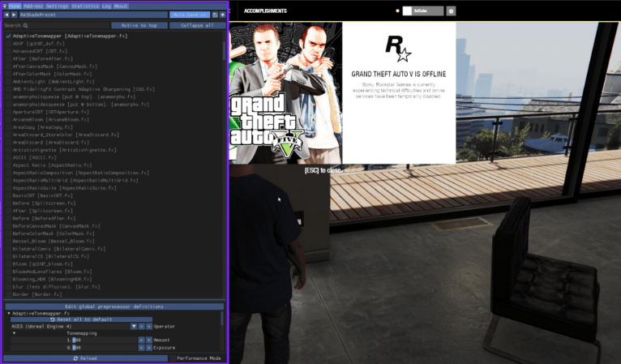Click the increase arrow for Exposure
621x364 pixels.
[148, 347]
